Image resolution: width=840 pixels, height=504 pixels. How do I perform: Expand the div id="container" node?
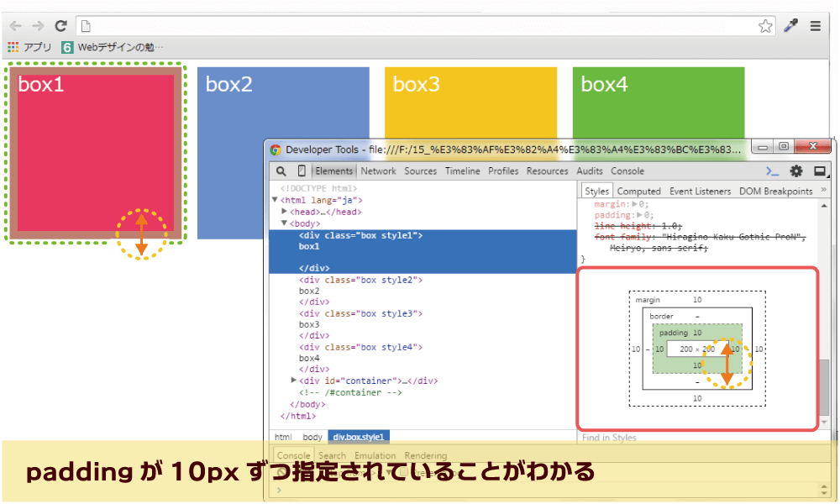[293, 380]
